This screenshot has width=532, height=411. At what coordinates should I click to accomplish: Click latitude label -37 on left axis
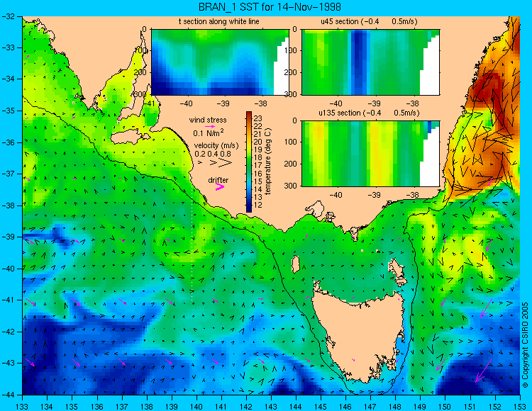pyautogui.click(x=9, y=174)
